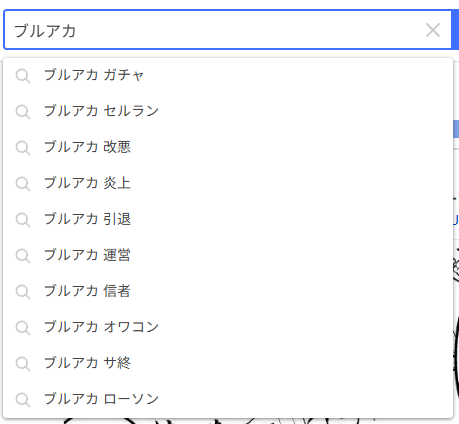Viewport: 459px width, 424px height.
Task: Choose the suggestion ブルアカ オワコン
Action: (x=228, y=327)
